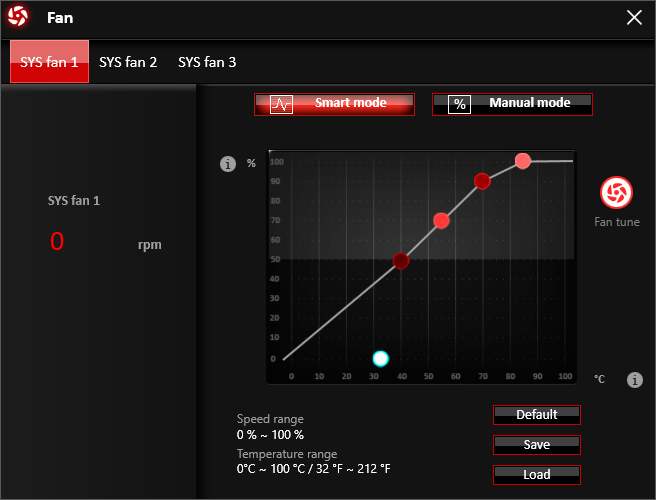Select the curve point at 70°C, 90%

click(x=482, y=181)
